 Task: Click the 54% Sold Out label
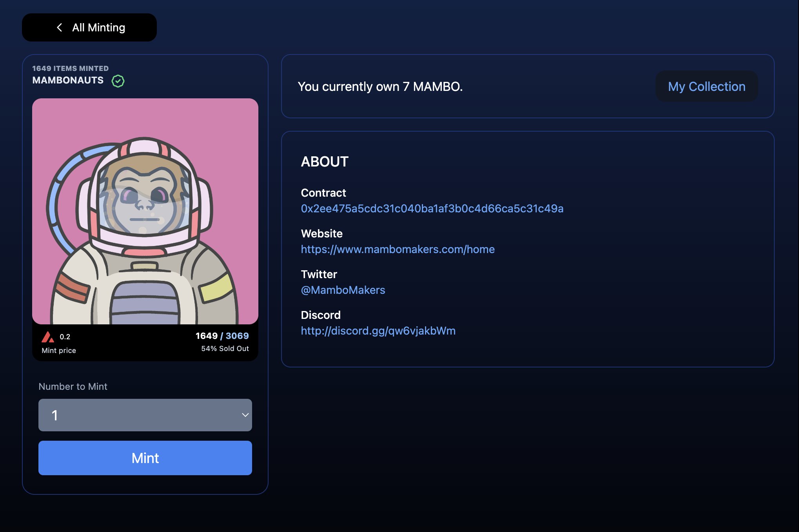coord(225,349)
